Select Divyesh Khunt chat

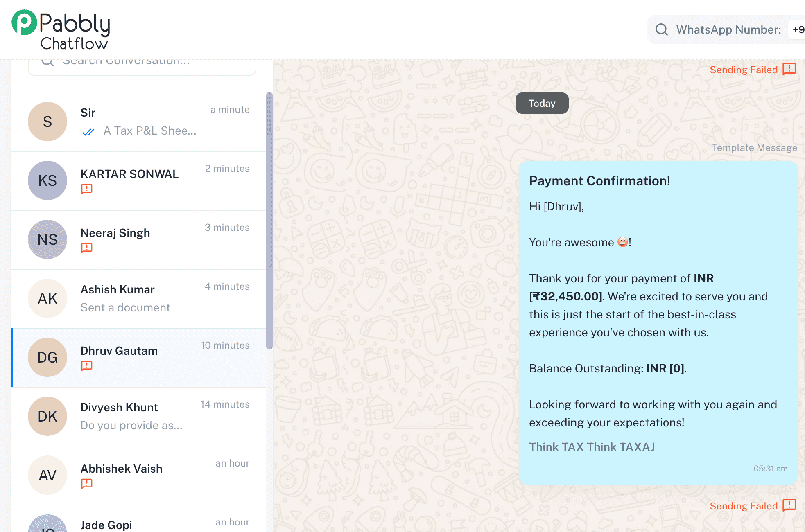(139, 416)
